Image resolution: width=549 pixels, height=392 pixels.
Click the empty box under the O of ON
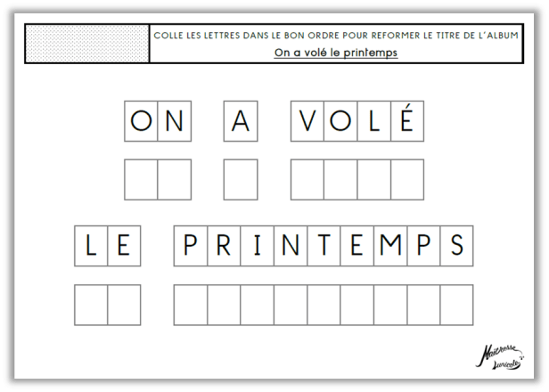(x=141, y=179)
